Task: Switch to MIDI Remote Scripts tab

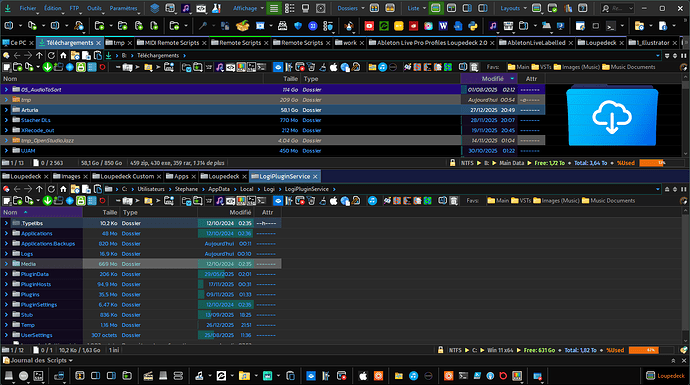Action: pos(172,43)
